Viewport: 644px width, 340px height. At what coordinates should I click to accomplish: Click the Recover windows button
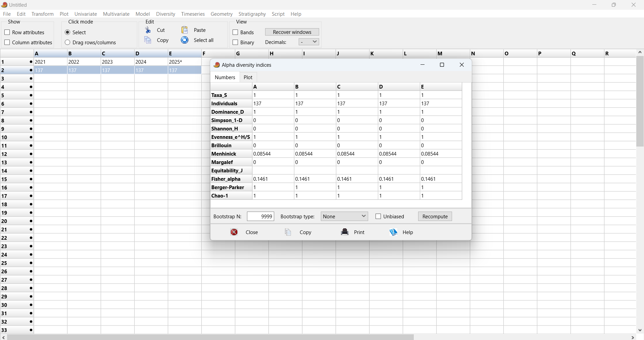(x=292, y=32)
